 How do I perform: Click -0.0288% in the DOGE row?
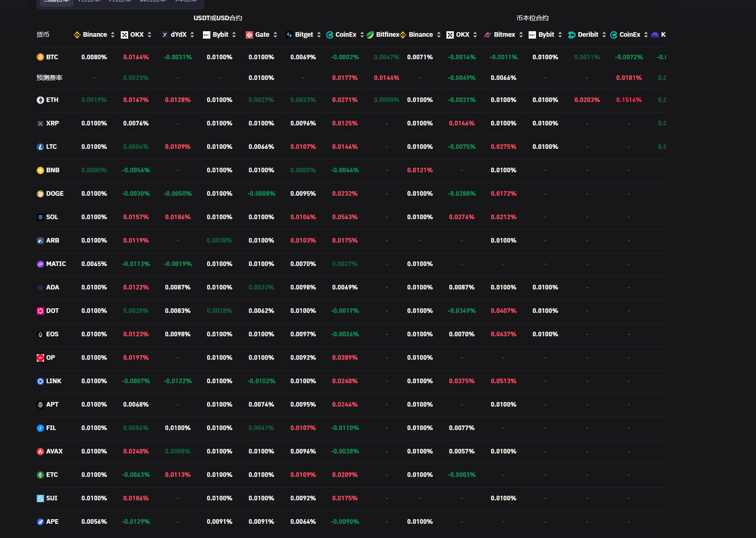click(462, 193)
